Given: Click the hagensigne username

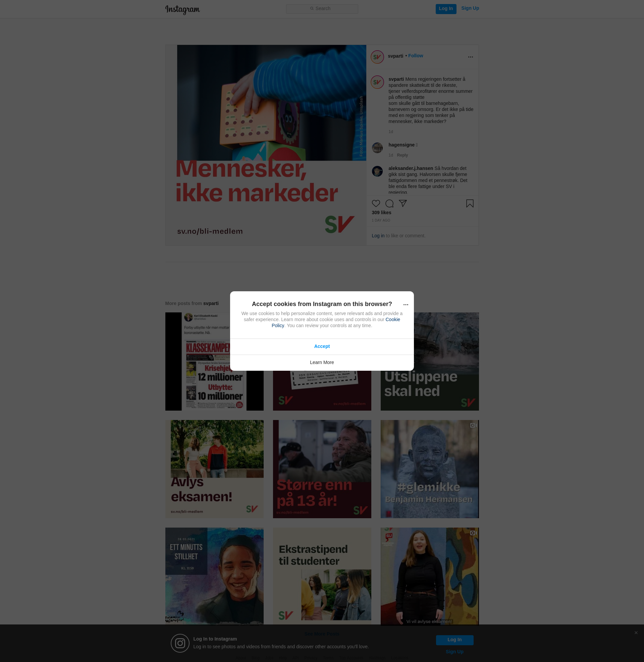Looking at the screenshot, I should click(x=401, y=145).
